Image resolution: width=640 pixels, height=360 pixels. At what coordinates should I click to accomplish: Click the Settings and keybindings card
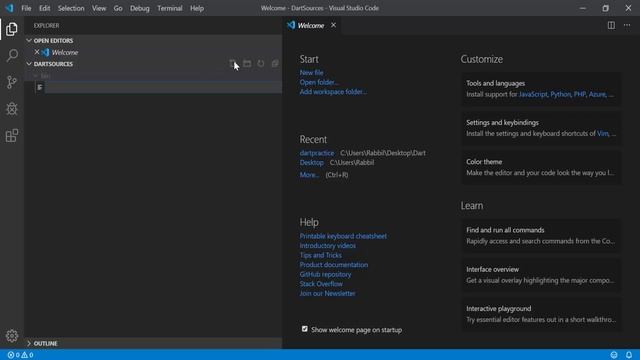pyautogui.click(x=541, y=128)
